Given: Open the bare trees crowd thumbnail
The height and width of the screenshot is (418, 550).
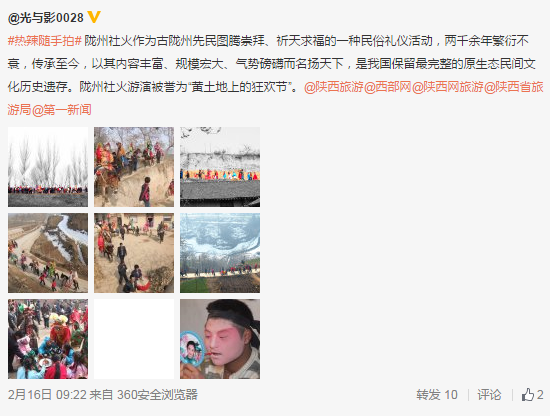Looking at the screenshot, I should (x=48, y=167).
